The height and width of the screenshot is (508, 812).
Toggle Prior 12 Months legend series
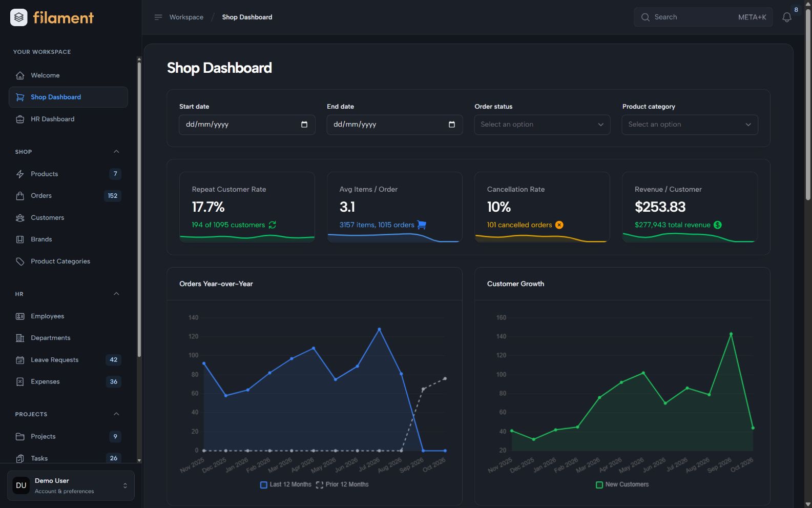tap(342, 484)
